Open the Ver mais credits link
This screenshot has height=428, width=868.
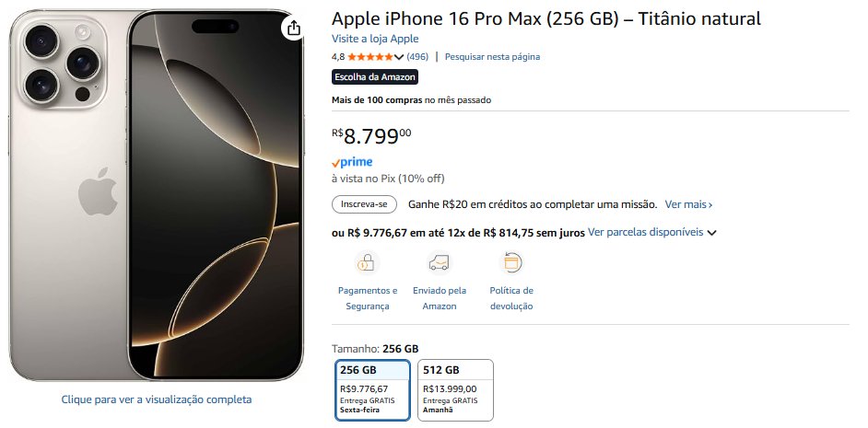coord(688,204)
